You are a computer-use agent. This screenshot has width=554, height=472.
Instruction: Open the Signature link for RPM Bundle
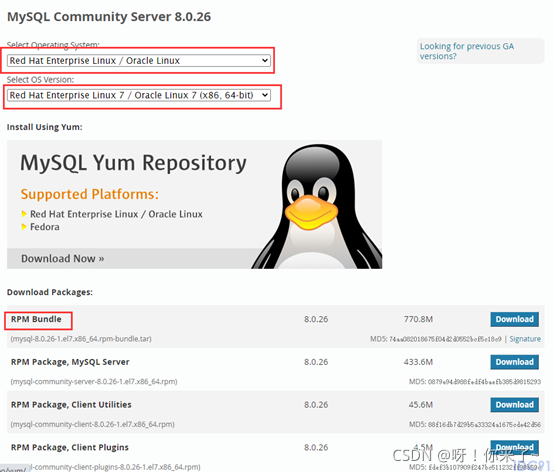pyautogui.click(x=525, y=339)
